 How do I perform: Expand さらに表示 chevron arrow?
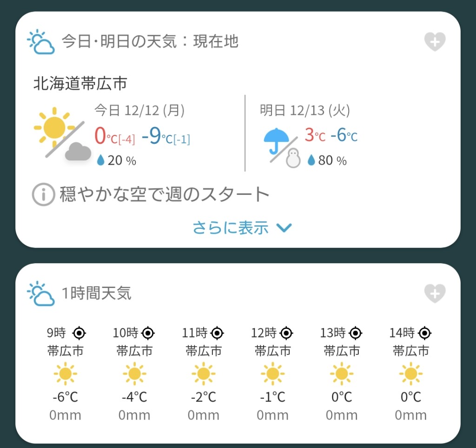(x=284, y=227)
